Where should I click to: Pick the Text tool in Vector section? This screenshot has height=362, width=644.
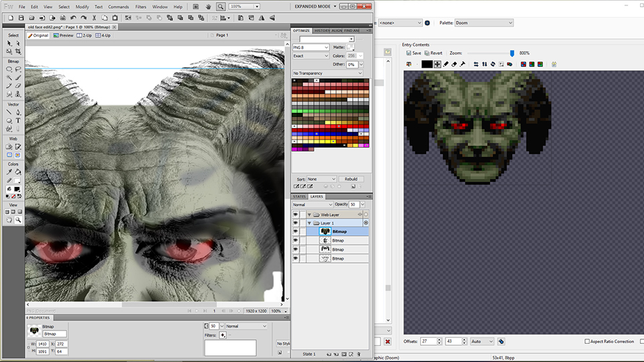(18, 121)
